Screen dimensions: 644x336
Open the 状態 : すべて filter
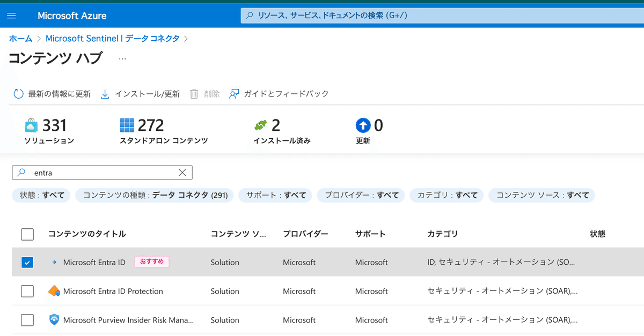tap(42, 196)
